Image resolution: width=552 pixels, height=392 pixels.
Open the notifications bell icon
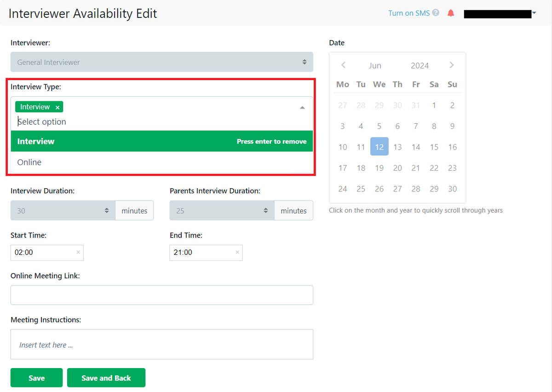pos(450,13)
